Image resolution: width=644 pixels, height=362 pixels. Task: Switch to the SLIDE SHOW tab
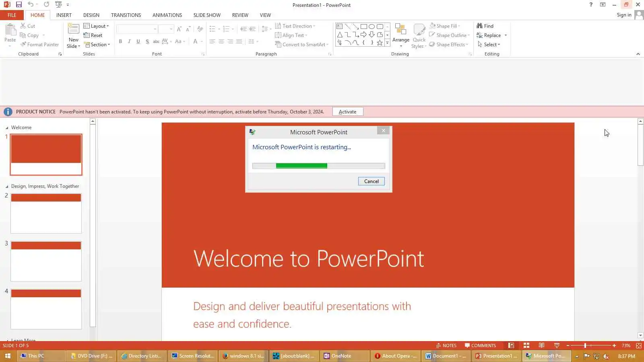[207, 15]
